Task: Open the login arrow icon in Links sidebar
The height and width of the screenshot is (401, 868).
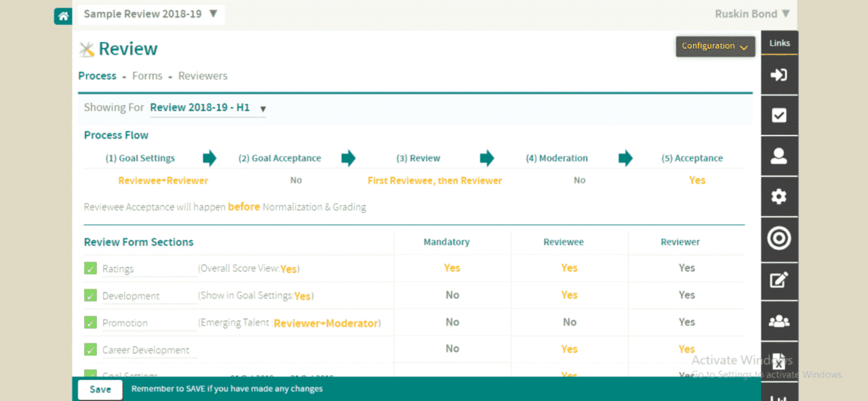Action: [779, 75]
